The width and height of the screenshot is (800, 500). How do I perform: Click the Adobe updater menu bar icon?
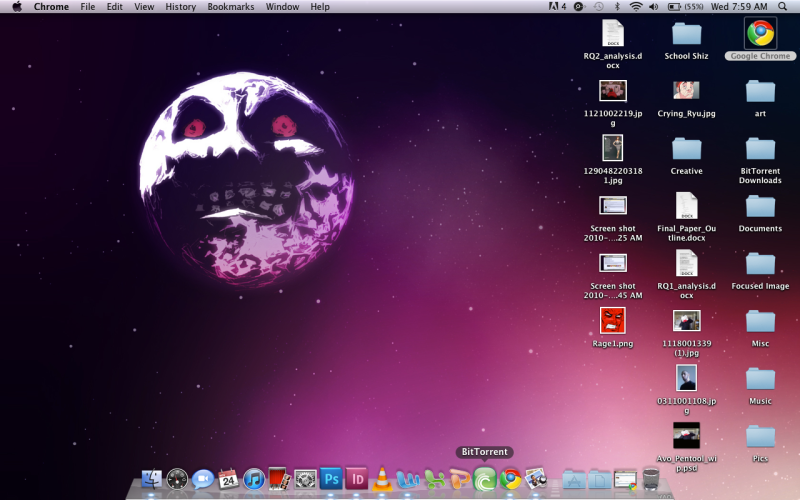tap(557, 7)
